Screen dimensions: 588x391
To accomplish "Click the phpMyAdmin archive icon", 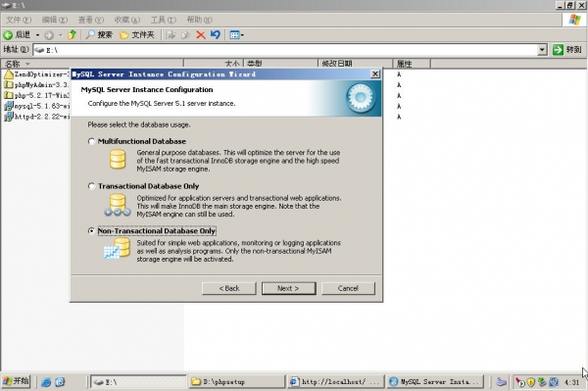I will (9, 84).
